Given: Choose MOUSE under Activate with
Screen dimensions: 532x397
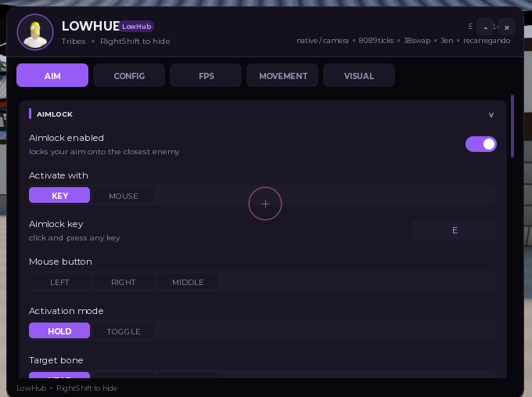Looking at the screenshot, I should (x=124, y=195).
